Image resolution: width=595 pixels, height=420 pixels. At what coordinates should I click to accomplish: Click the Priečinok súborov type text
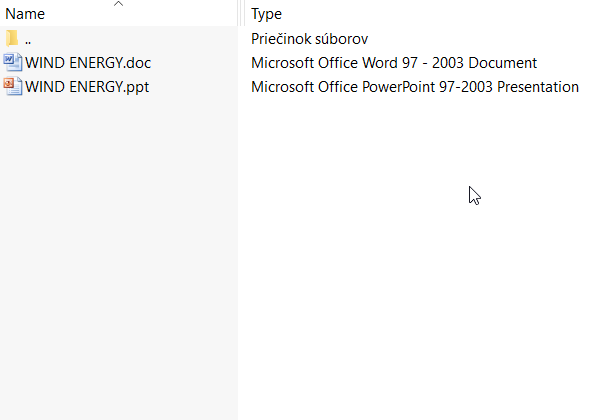click(309, 39)
